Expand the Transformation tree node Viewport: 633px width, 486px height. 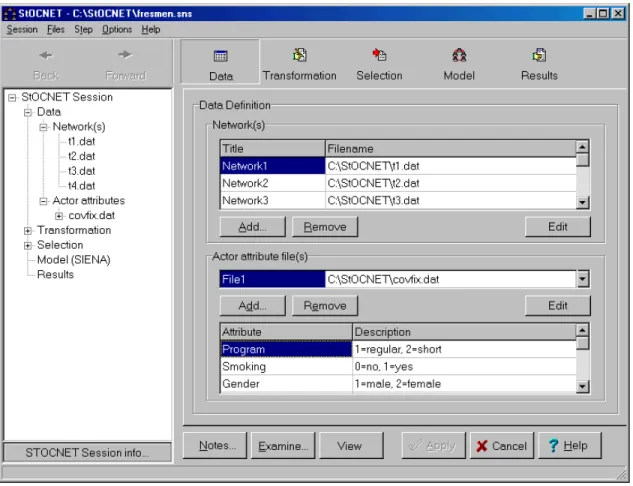click(x=28, y=231)
